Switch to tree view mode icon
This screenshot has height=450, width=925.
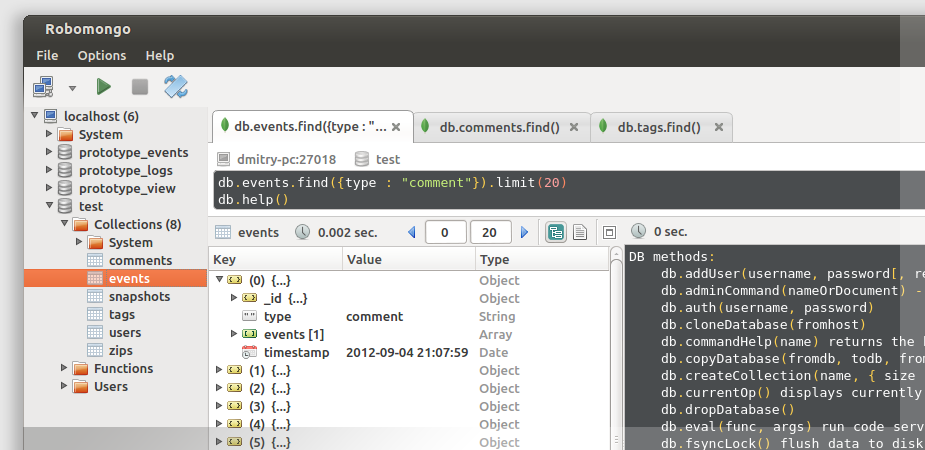[556, 232]
